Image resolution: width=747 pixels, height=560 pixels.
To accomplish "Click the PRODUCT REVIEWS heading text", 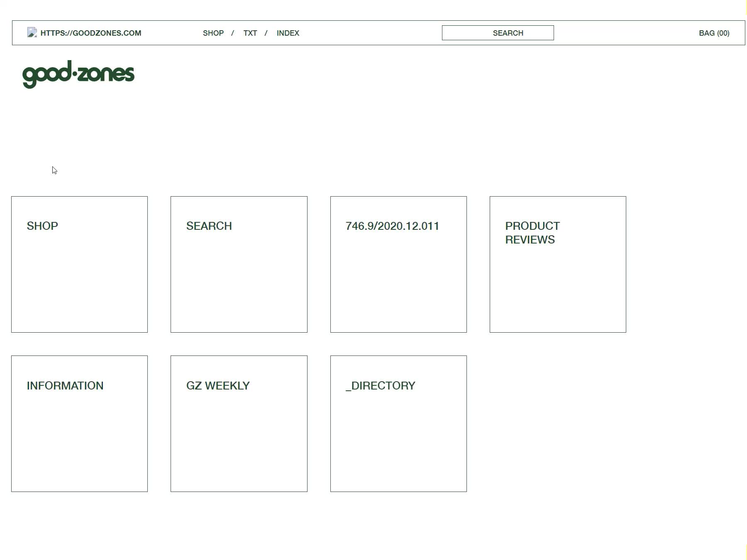I will pyautogui.click(x=533, y=233).
